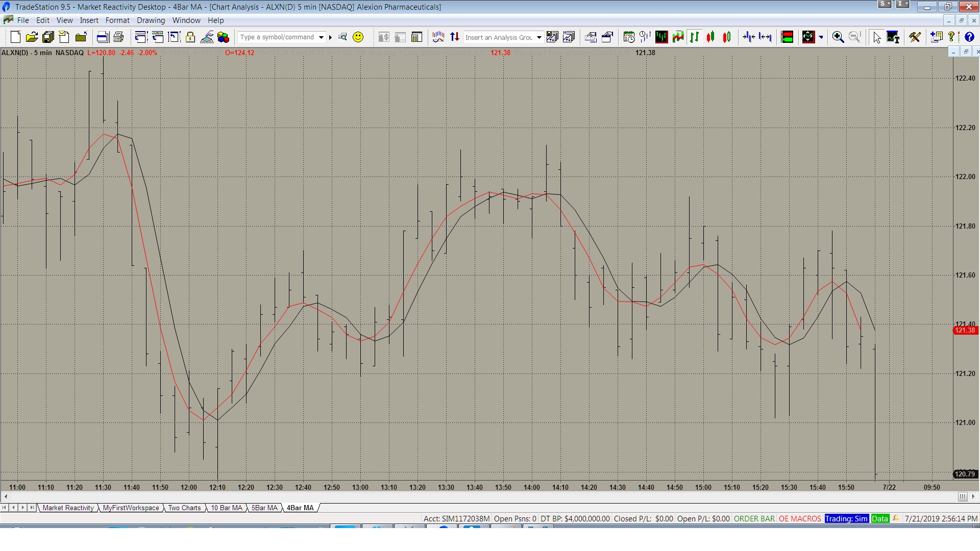Select the hollow red candlestick chart style
This screenshot has height=551, width=980.
click(727, 37)
